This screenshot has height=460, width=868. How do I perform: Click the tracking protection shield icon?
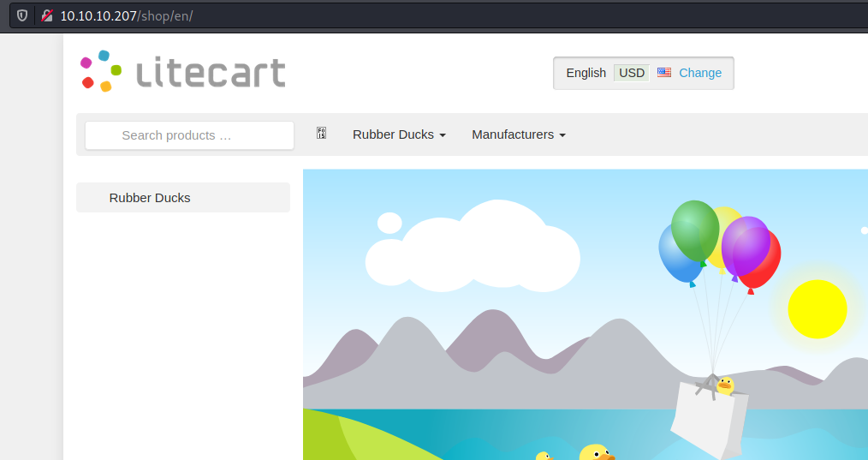[x=22, y=15]
